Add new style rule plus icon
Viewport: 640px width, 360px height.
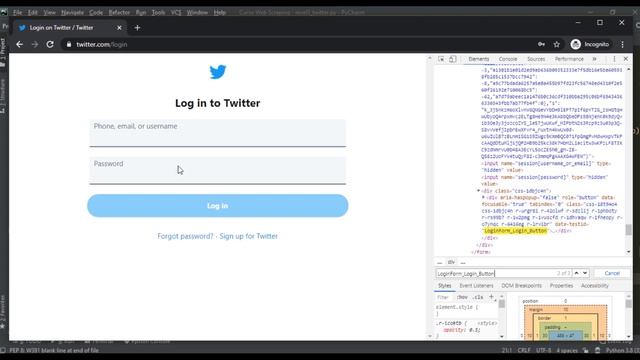click(x=491, y=297)
